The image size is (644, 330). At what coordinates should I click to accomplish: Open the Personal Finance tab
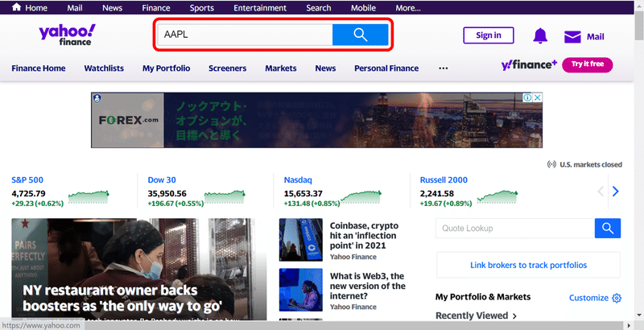386,68
